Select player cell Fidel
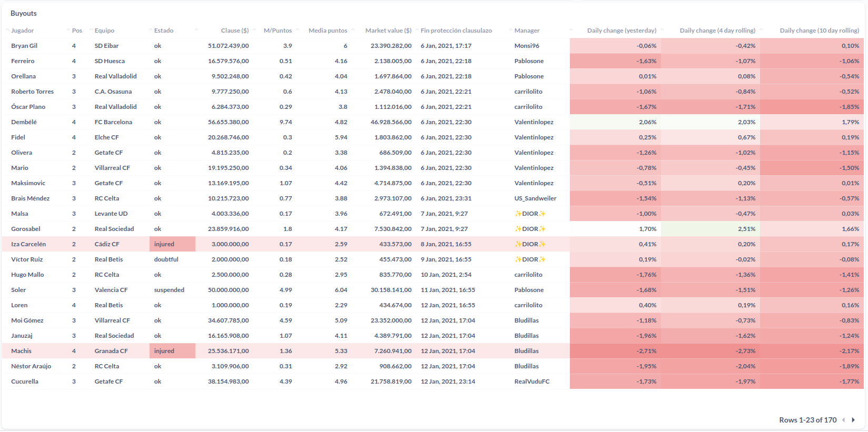 pos(18,137)
